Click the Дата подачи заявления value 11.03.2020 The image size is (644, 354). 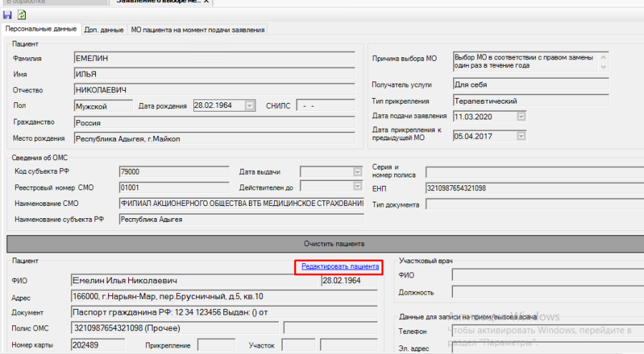(x=473, y=117)
